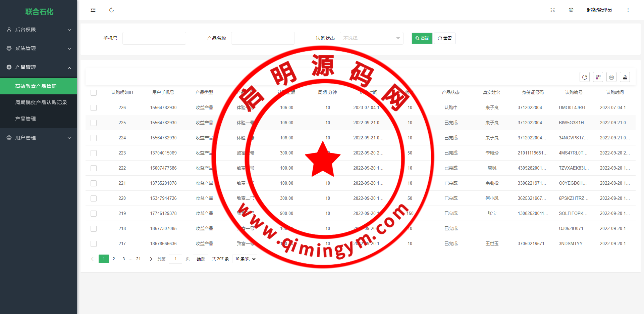This screenshot has width=644, height=314.
Task: Open the column filter grid icon
Action: point(598,77)
